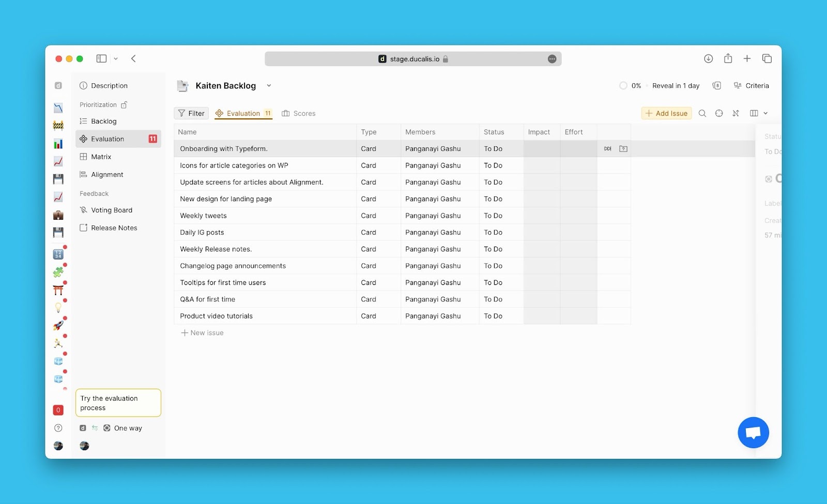The image size is (827, 504).
Task: Click the crosshair focus icon beside search
Action: 718,113
